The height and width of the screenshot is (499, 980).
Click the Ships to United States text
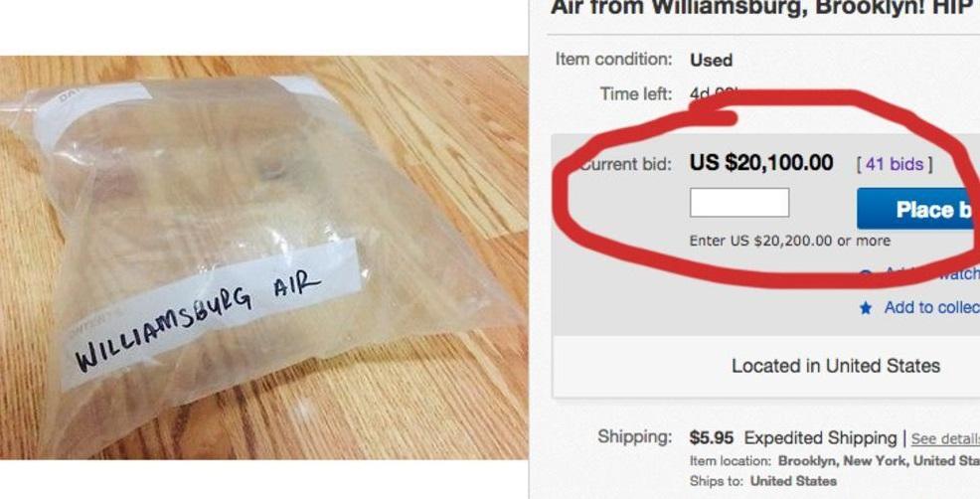coord(763,481)
